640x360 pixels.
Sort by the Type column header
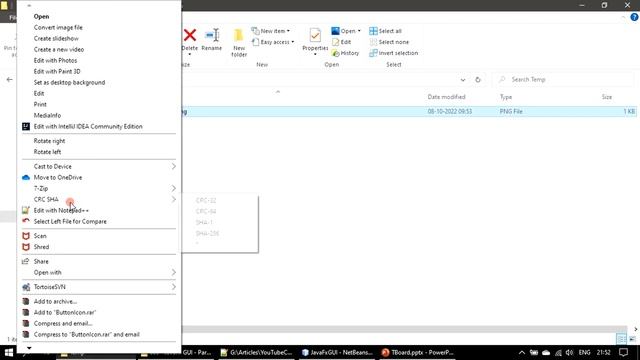pyautogui.click(x=506, y=97)
